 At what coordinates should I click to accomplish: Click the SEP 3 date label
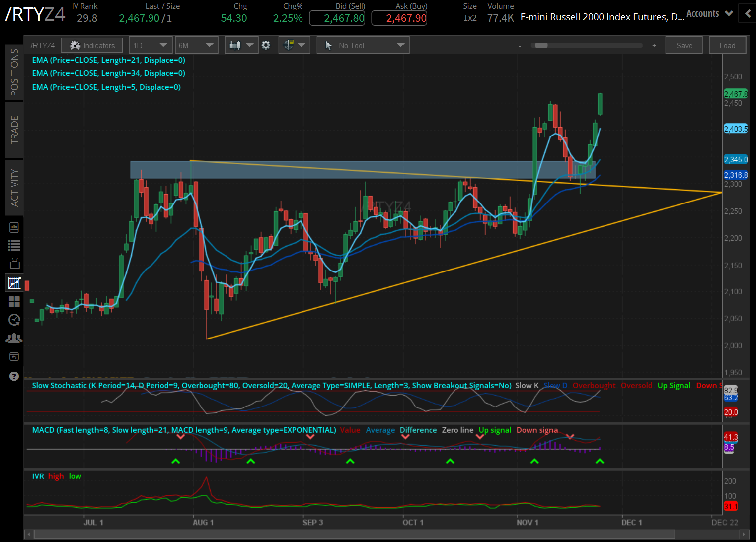313,522
